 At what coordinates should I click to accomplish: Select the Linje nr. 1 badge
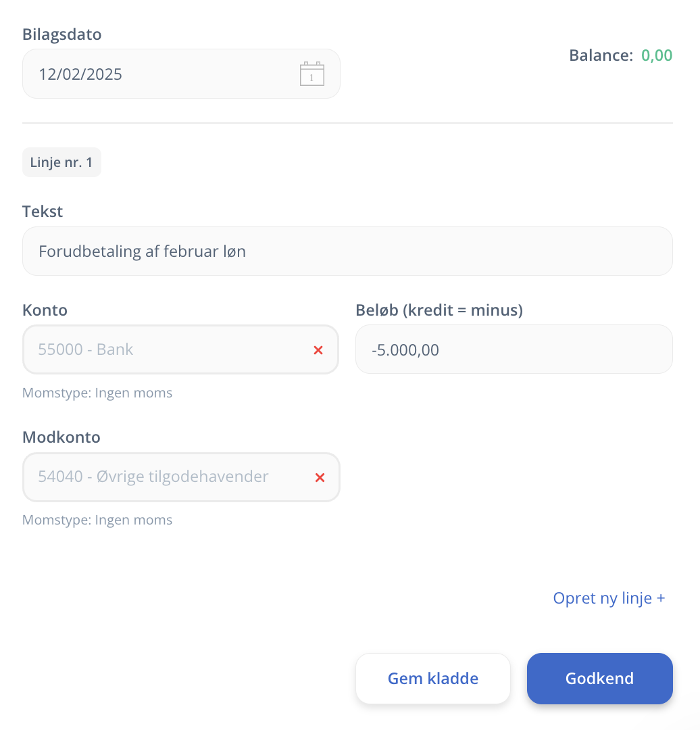pyautogui.click(x=61, y=163)
